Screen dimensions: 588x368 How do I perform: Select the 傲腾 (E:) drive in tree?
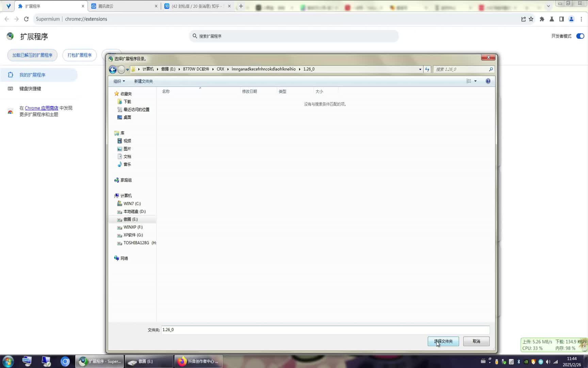[x=130, y=219]
